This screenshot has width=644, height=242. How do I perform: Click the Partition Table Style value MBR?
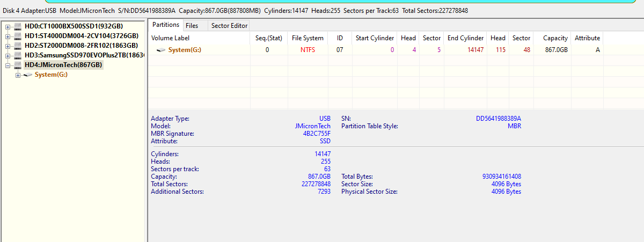click(x=514, y=126)
